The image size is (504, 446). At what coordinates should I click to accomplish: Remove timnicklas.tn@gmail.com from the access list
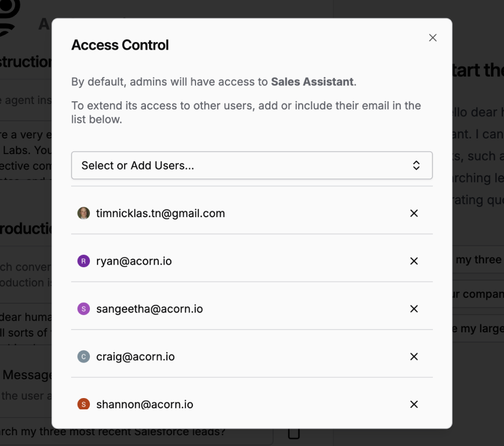point(414,213)
